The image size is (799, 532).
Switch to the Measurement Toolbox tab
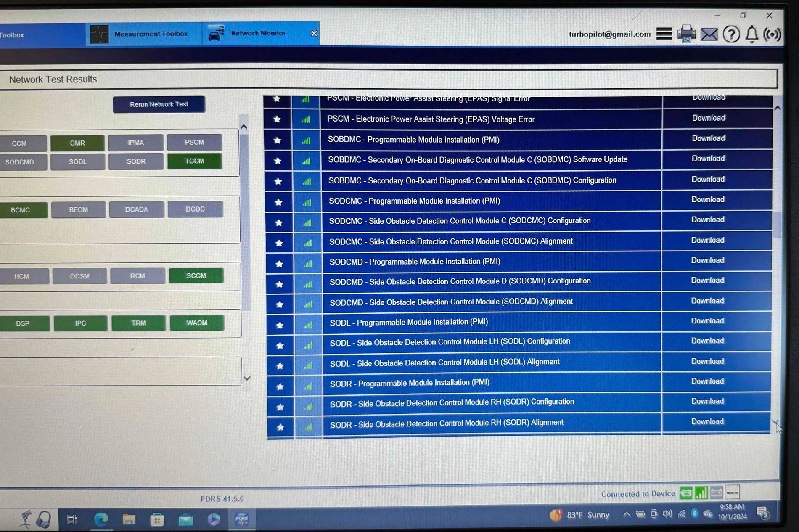point(152,34)
